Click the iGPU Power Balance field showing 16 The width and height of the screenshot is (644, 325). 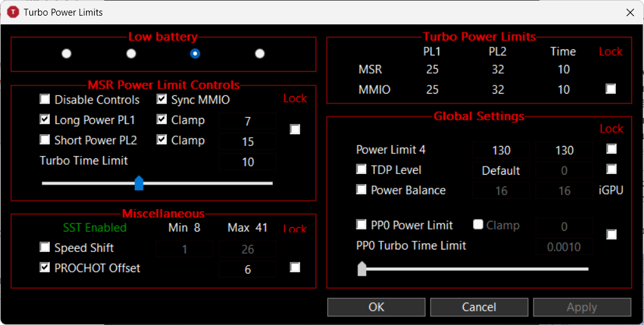point(564,191)
